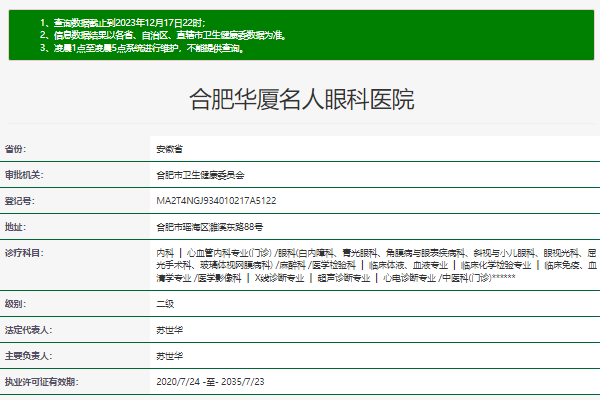Click the 级别 label
600x400 pixels.
(15, 304)
